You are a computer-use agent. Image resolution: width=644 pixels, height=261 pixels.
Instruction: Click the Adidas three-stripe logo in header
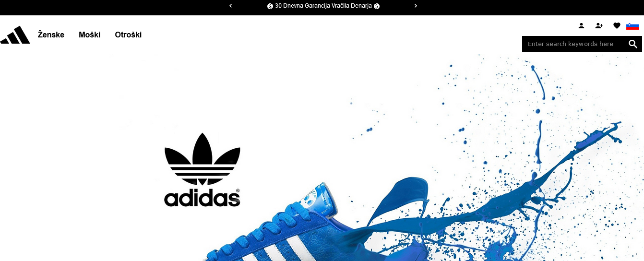coord(15,35)
